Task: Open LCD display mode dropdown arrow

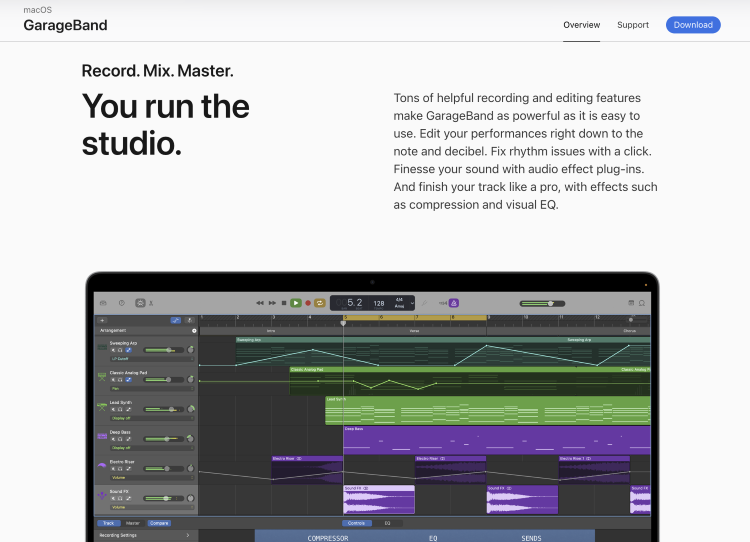Action: 412,303
